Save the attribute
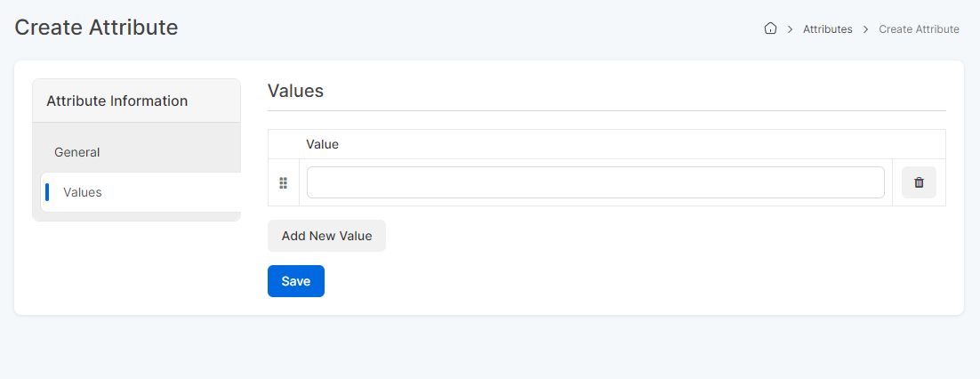This screenshot has height=379, width=980. click(x=296, y=281)
